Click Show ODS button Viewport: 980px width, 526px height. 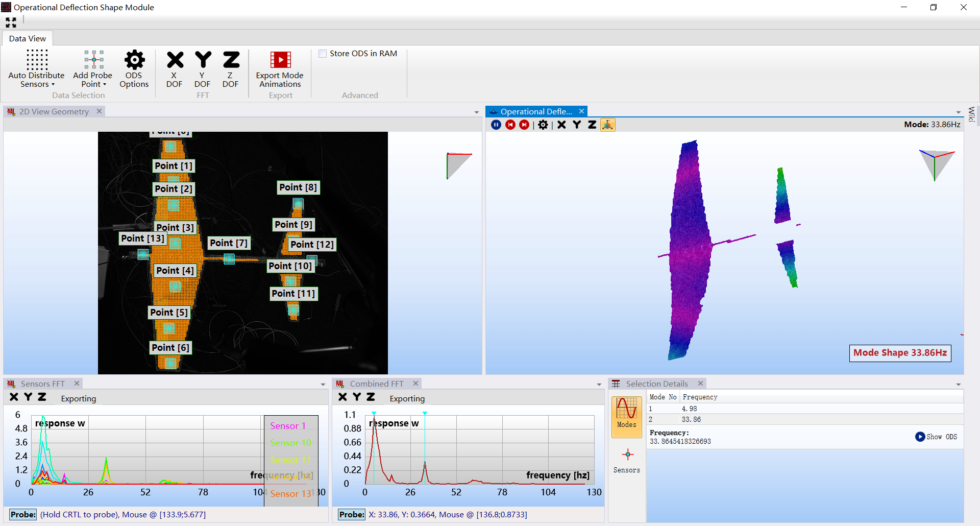pos(936,437)
